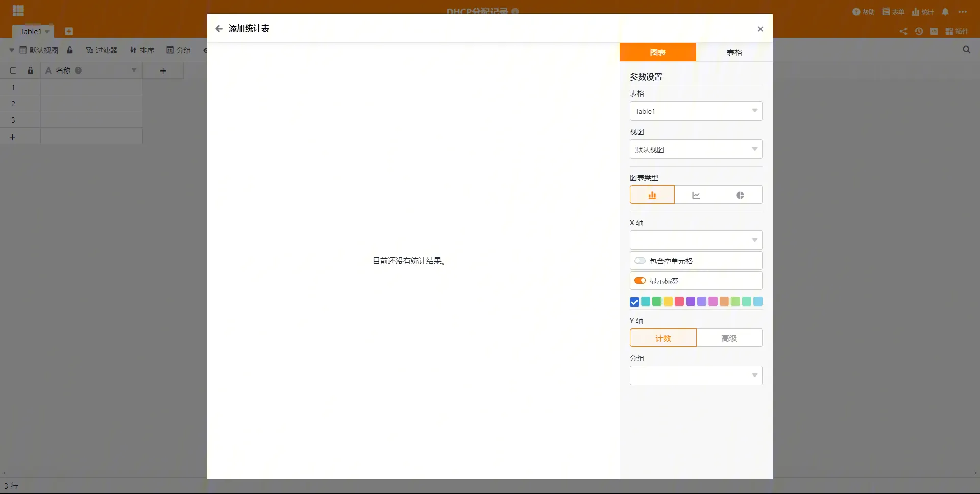Select the bar chart type icon
This screenshot has width=980, height=494.
pyautogui.click(x=652, y=195)
